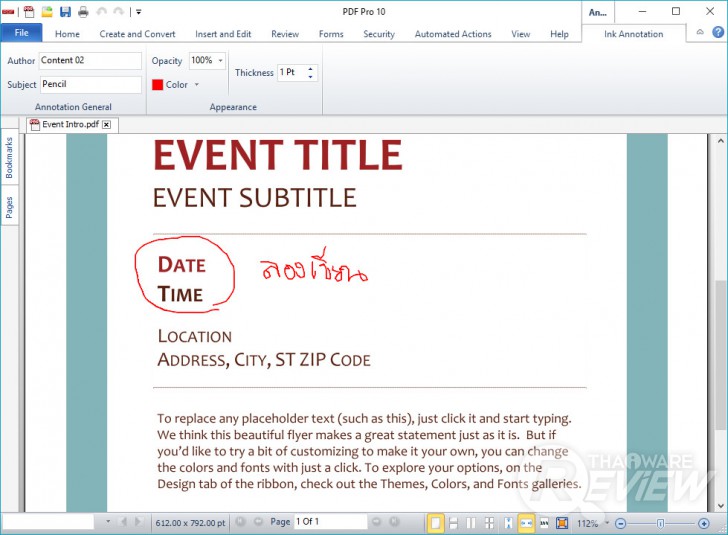Go to the next page
Image resolution: width=728 pixels, height=535 pixels.
coord(376,522)
